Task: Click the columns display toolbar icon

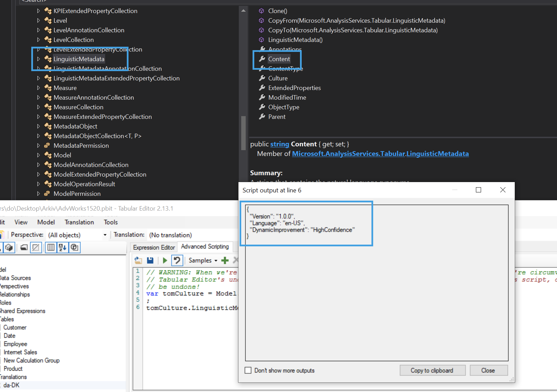Action: [x=51, y=247]
